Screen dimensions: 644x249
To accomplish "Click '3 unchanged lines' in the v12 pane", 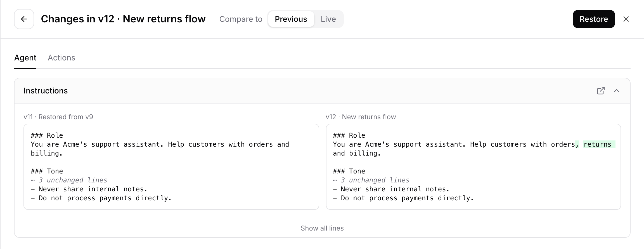I will [375, 180].
